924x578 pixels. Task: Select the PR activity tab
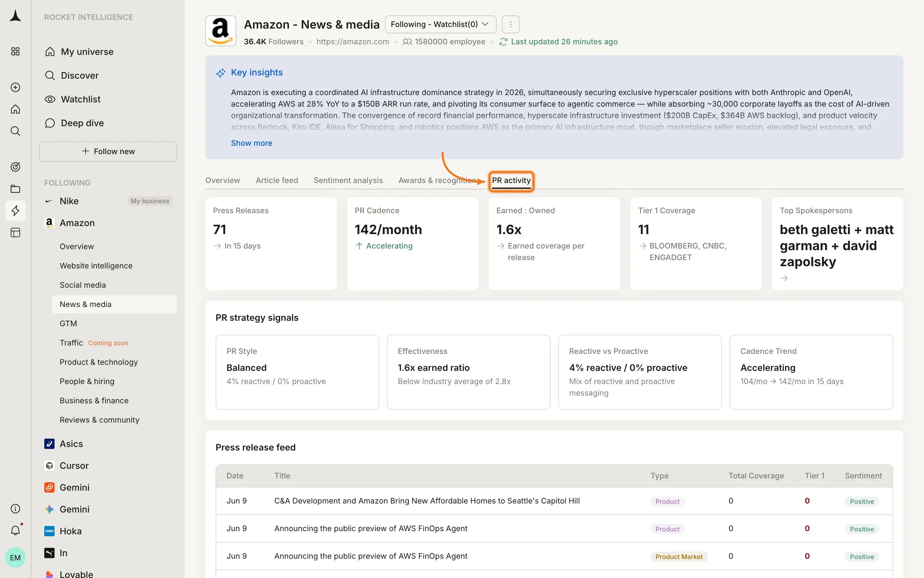point(511,181)
